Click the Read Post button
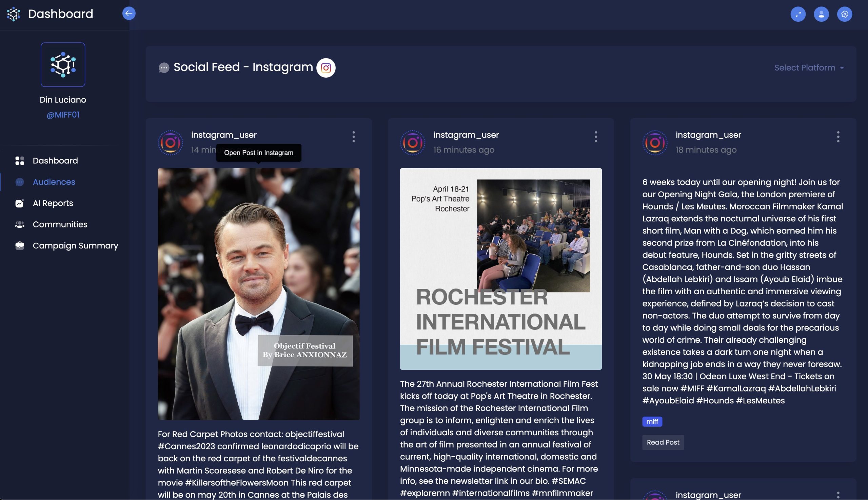This screenshot has height=500, width=868. [x=663, y=442]
